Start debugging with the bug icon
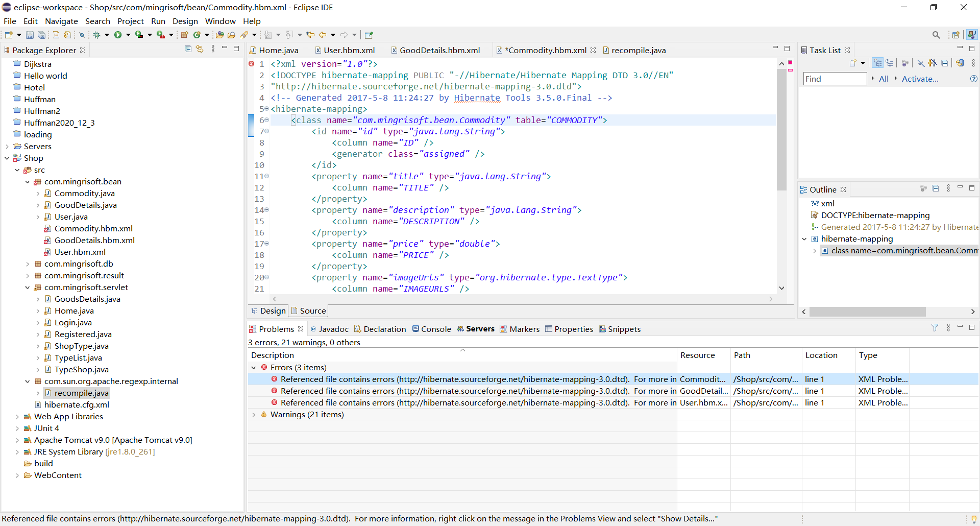This screenshot has width=980, height=526. pos(96,35)
